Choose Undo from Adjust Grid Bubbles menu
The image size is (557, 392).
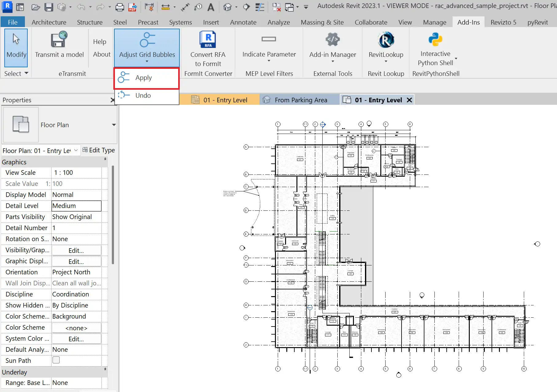pyautogui.click(x=147, y=95)
